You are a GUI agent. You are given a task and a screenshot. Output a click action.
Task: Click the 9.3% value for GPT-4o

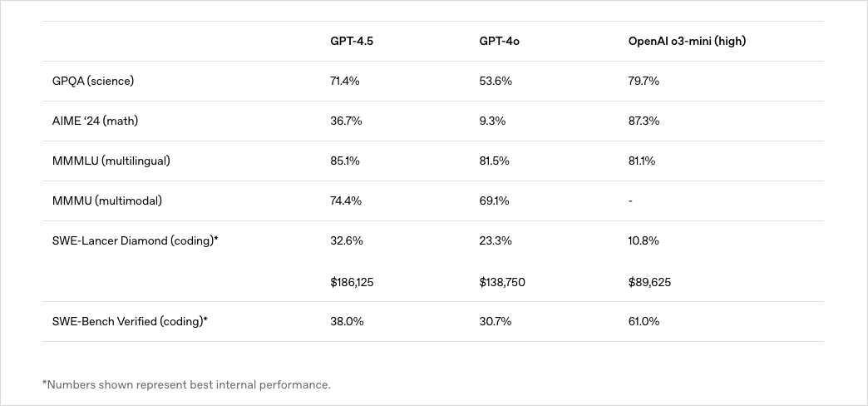click(x=492, y=121)
